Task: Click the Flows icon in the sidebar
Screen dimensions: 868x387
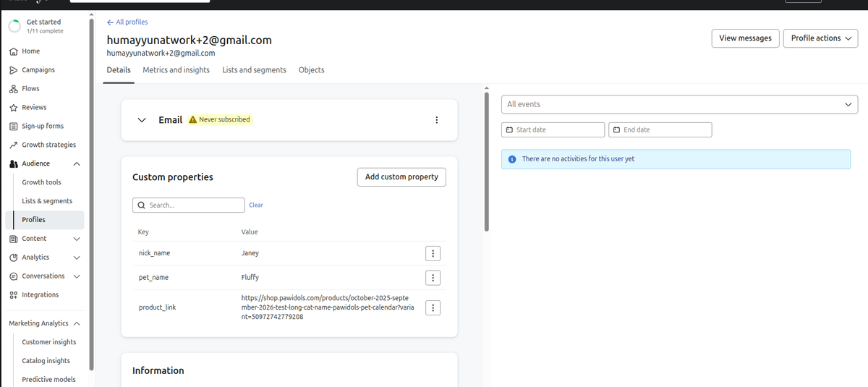Action: [13, 89]
